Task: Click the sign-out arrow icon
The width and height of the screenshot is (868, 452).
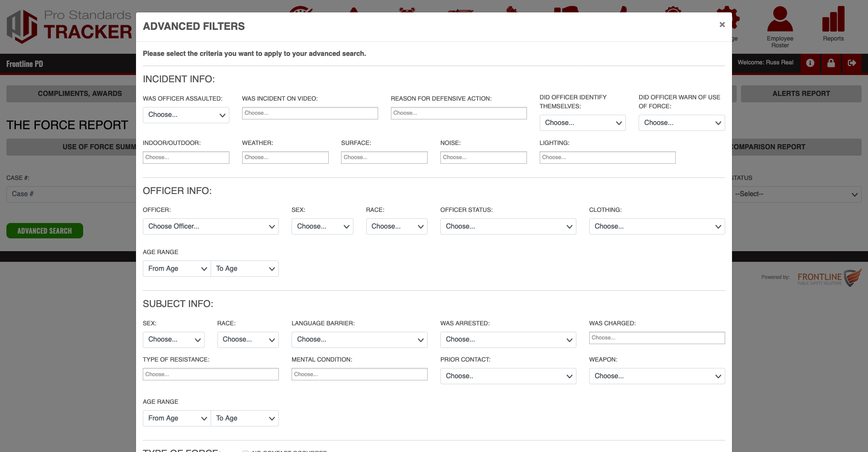Action: pos(852,63)
